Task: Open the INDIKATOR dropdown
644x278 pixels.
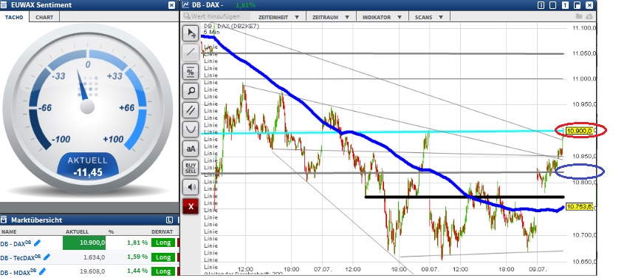Action: point(383,17)
